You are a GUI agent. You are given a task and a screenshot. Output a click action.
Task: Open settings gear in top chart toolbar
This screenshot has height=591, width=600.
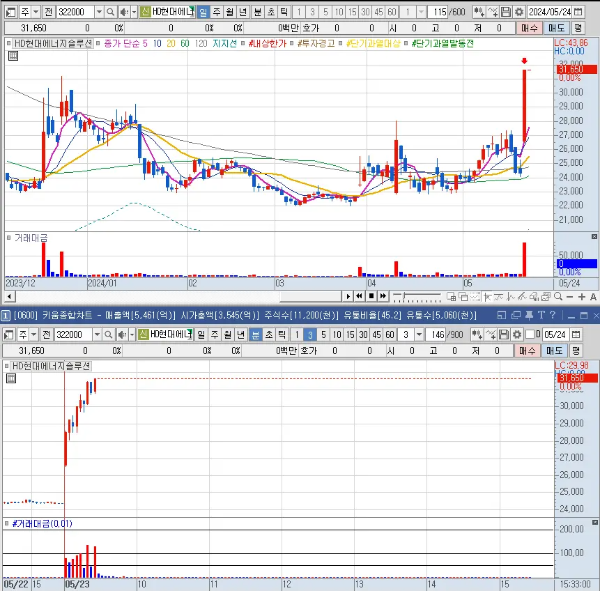(519, 12)
